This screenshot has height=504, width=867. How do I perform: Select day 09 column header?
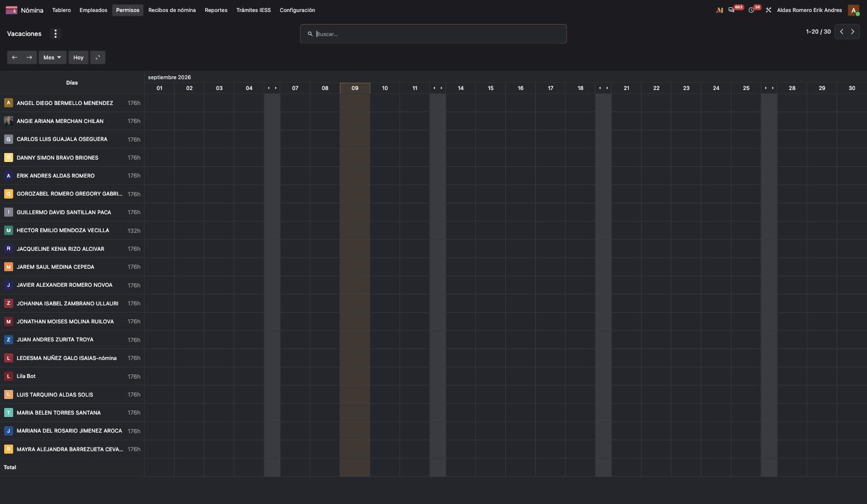tap(355, 88)
